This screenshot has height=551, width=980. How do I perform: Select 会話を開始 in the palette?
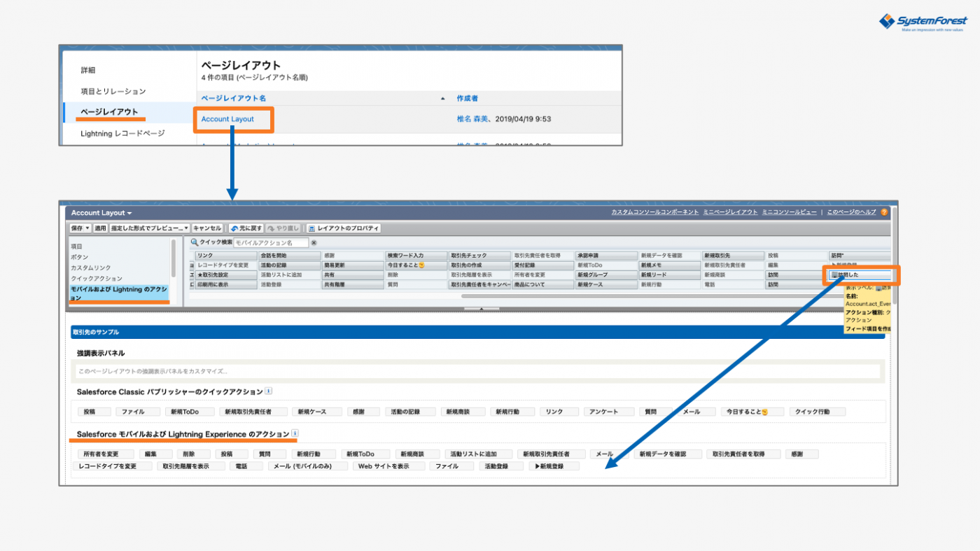(x=290, y=256)
